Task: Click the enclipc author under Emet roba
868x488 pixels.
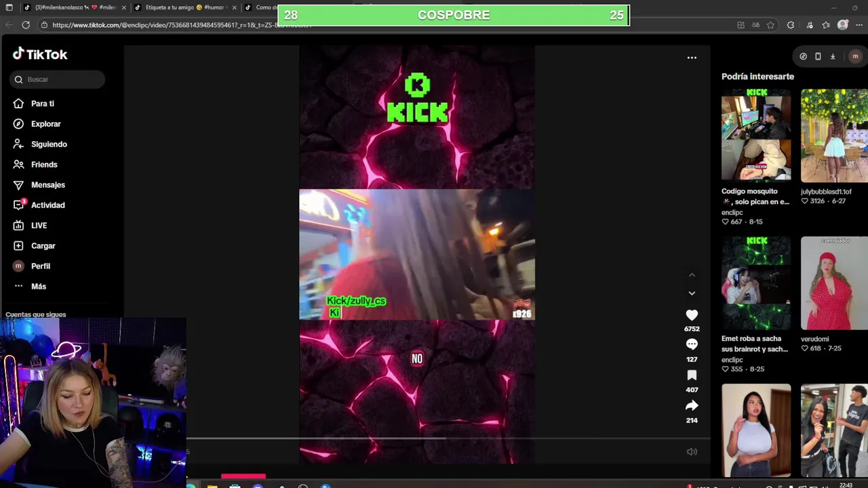Action: pos(732,360)
